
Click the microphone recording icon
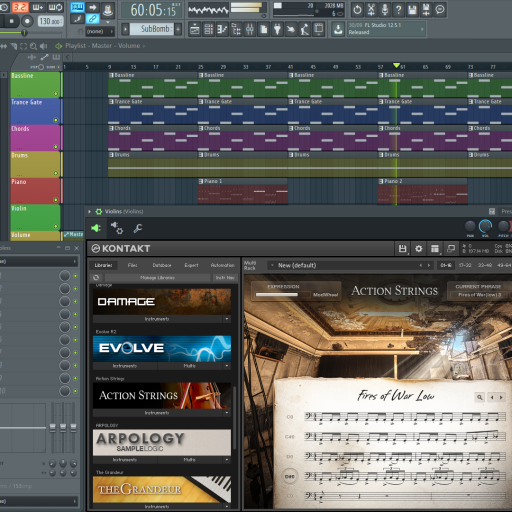(385, 10)
